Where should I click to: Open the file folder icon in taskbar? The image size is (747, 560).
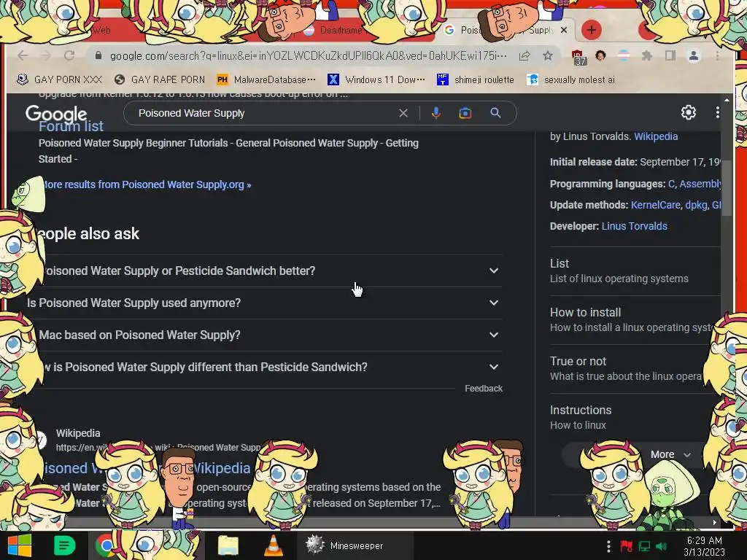[228, 545]
